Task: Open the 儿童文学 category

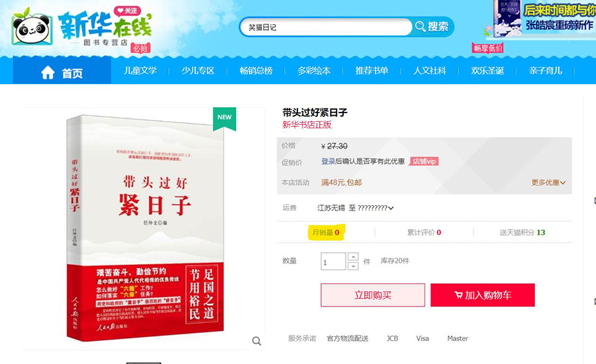Action: [140, 71]
